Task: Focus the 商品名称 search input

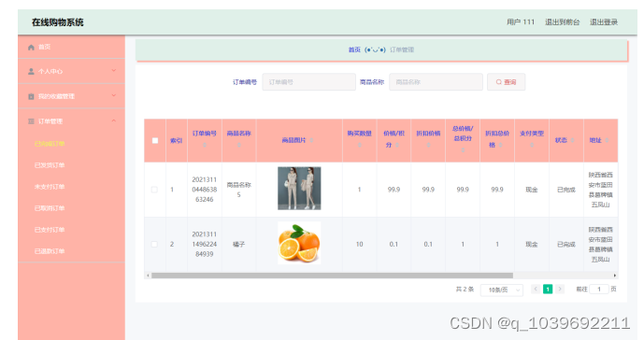Action: (x=436, y=82)
